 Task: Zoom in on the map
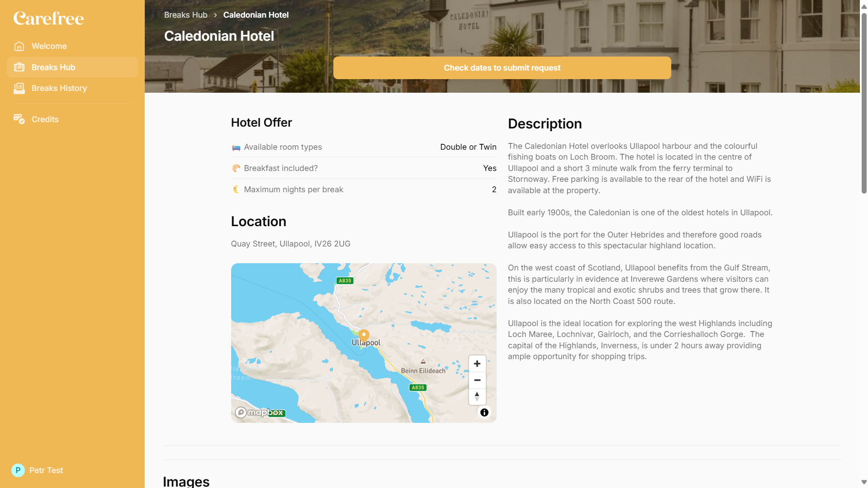pyautogui.click(x=477, y=364)
